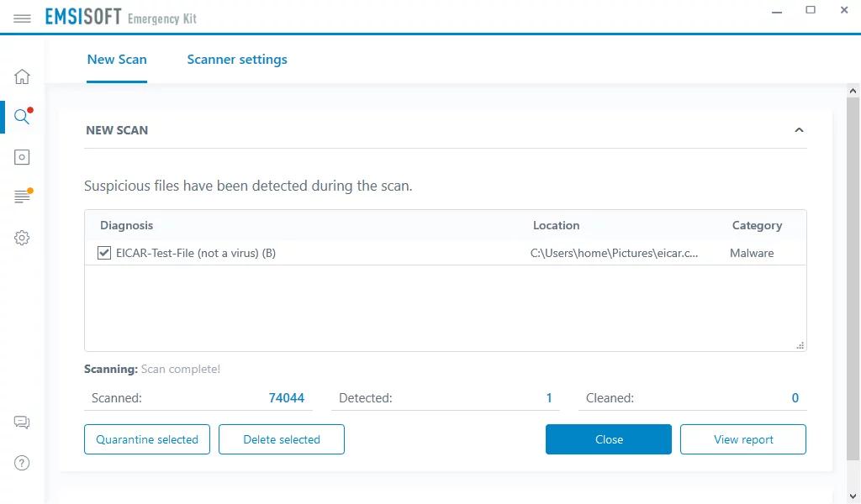Uncheck the EICAR-Test-File detection checkbox
This screenshot has width=861, height=504.
click(103, 253)
